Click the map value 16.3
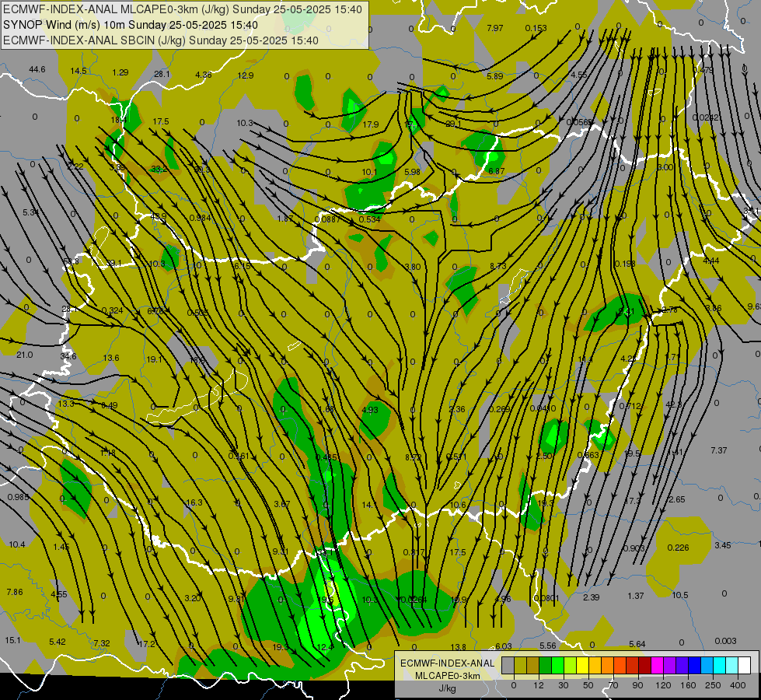 (x=194, y=502)
